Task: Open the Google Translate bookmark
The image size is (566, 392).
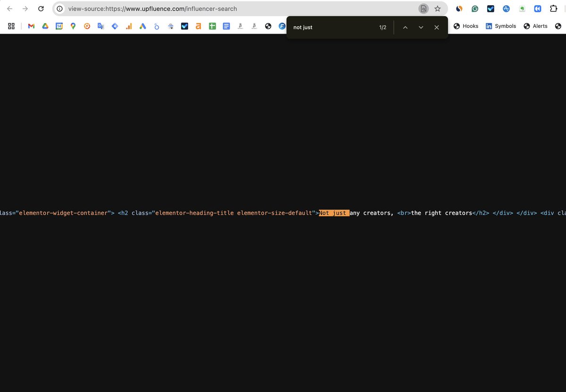Action: click(101, 26)
